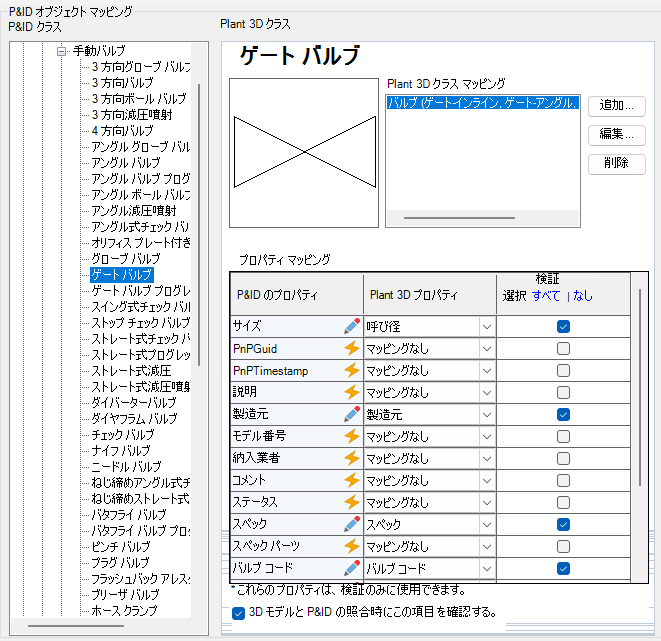The width and height of the screenshot is (661, 641).
Task: Select チェック バルブ in class tree
Action: point(123,434)
